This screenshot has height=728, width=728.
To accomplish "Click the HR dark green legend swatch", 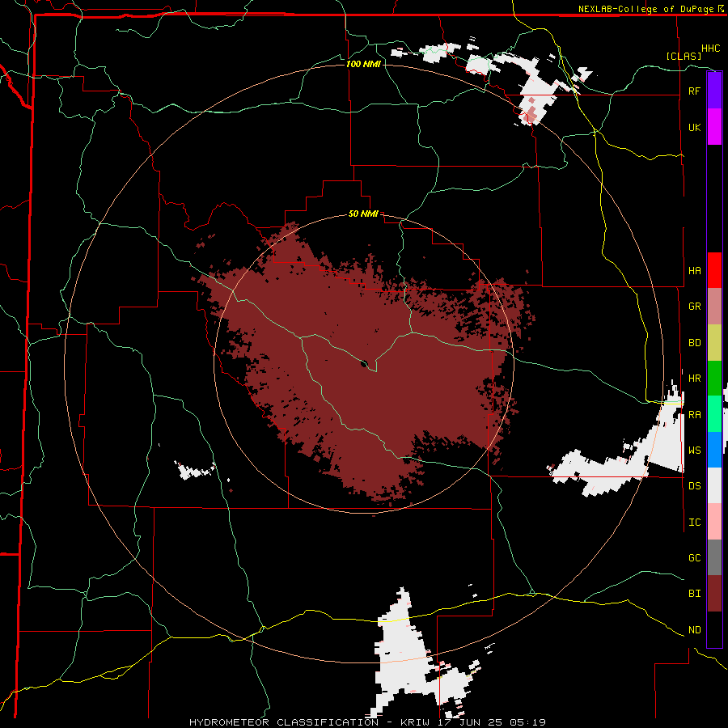I will click(x=714, y=379).
